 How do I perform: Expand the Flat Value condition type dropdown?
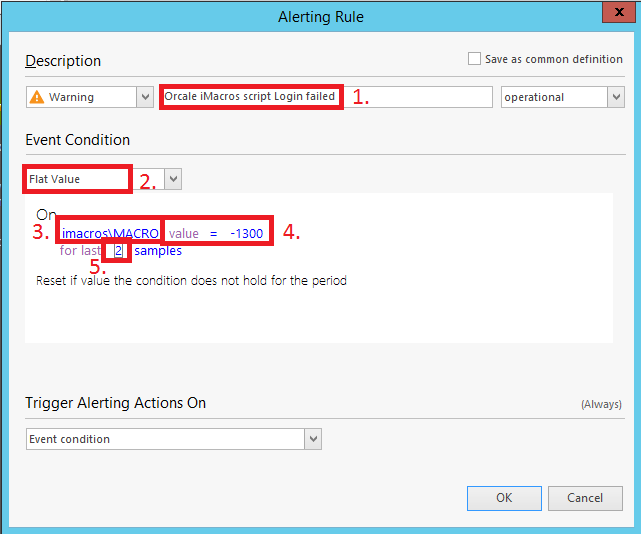pos(173,179)
